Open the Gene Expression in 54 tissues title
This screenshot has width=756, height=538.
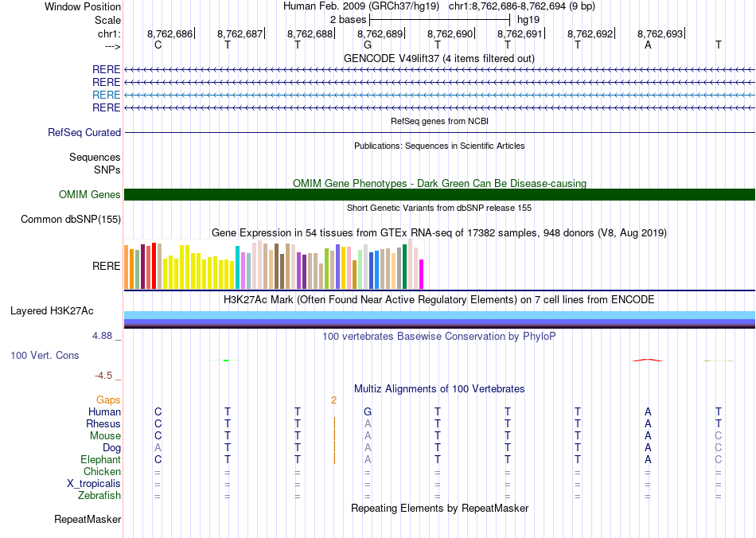click(438, 233)
